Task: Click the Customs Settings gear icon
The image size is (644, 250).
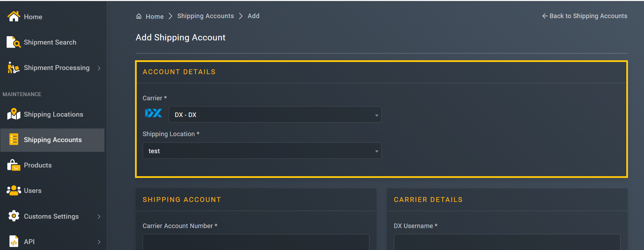Action: coord(13,216)
